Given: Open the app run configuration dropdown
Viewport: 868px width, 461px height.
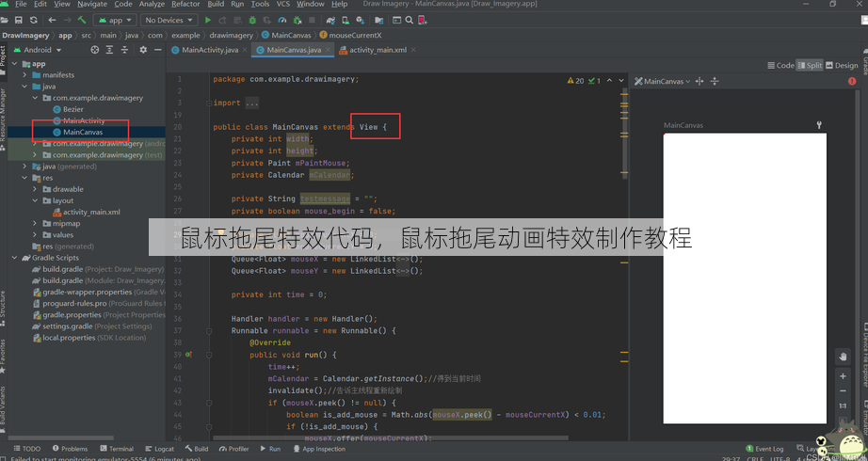Looking at the screenshot, I should [115, 20].
